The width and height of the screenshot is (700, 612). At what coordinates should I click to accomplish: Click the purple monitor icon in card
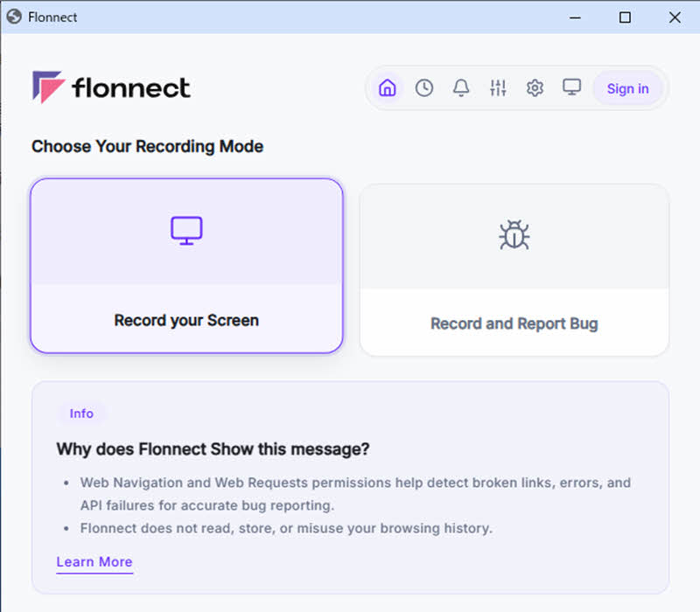click(x=186, y=231)
